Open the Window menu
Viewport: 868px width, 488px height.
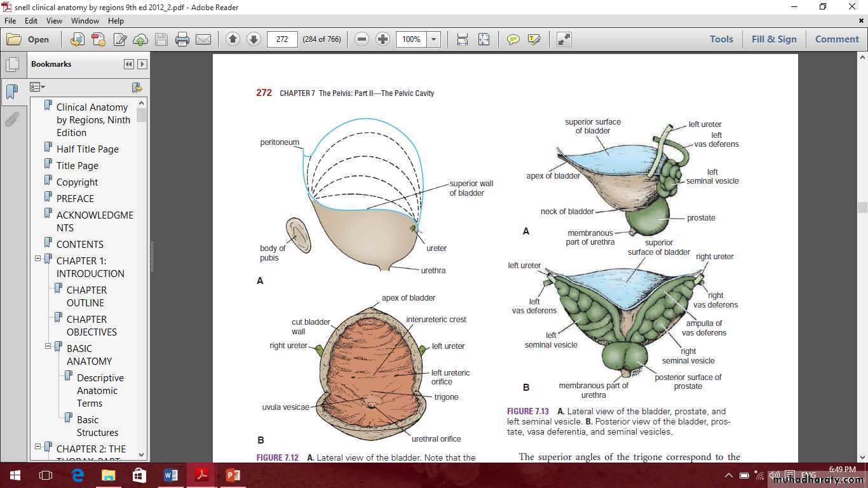coord(85,21)
